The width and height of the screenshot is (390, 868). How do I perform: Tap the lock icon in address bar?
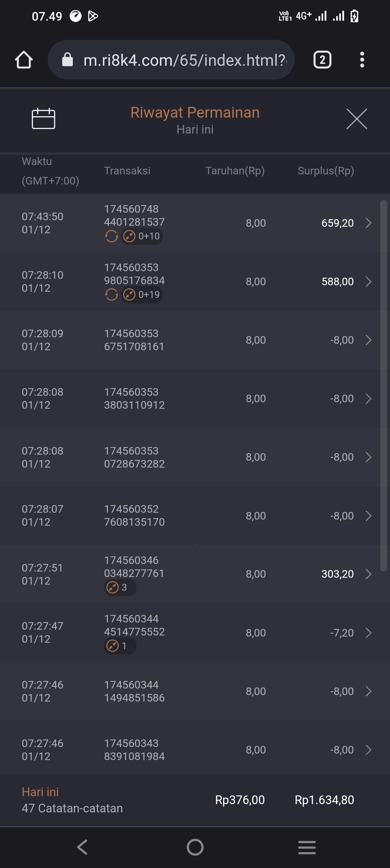[x=68, y=60]
